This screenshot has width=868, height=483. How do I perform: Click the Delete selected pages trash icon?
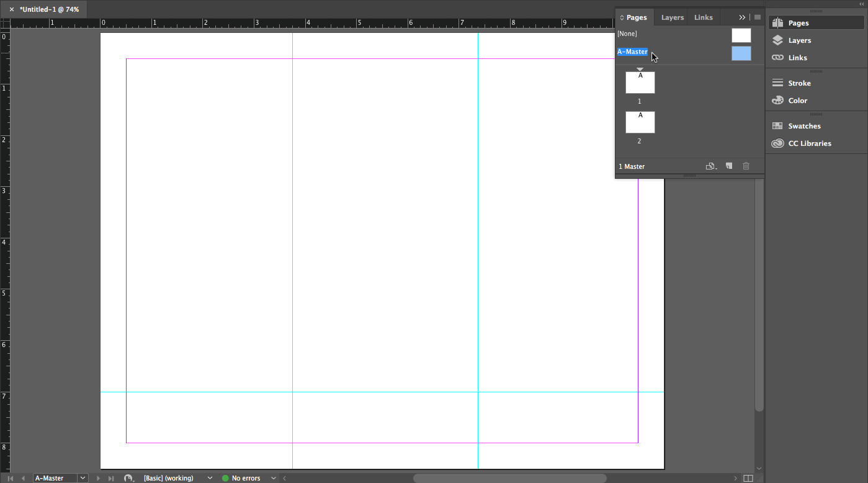click(x=746, y=166)
